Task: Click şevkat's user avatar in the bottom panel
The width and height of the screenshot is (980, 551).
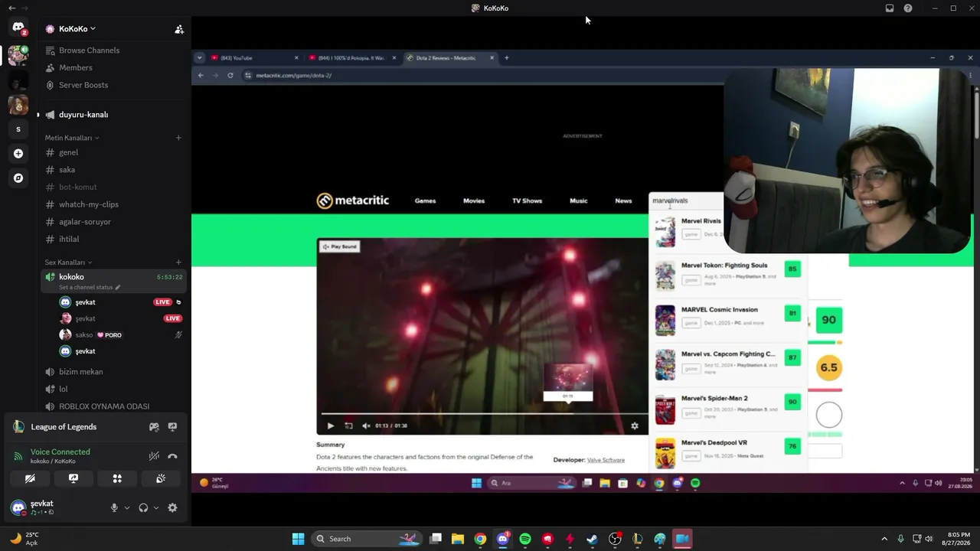Action: point(18,507)
